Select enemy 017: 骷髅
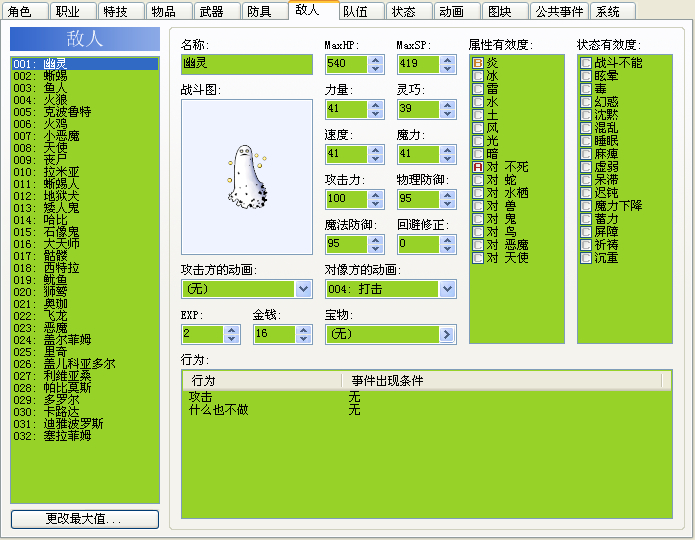The image size is (695, 540). 84,256
